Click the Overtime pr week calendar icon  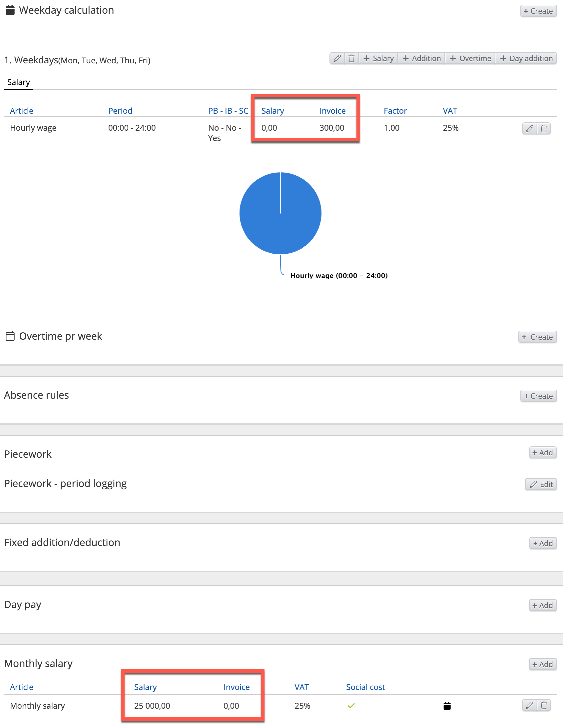click(10, 336)
